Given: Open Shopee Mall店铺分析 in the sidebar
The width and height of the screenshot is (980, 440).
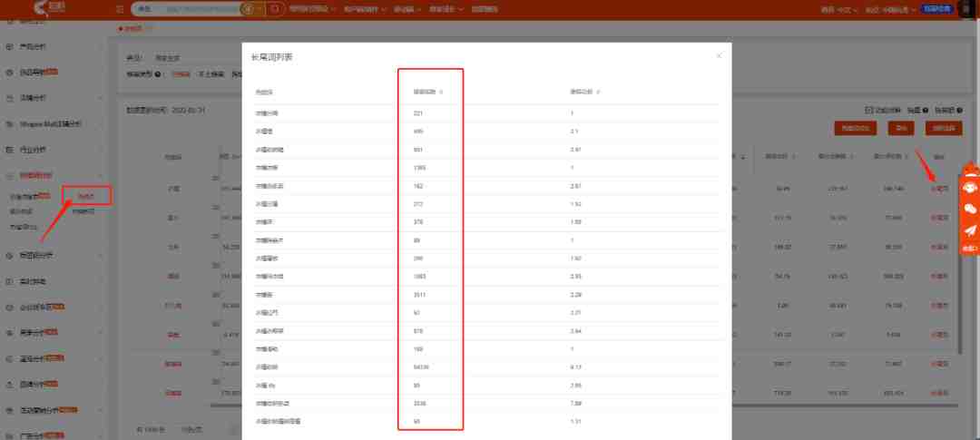Looking at the screenshot, I should click(49, 124).
